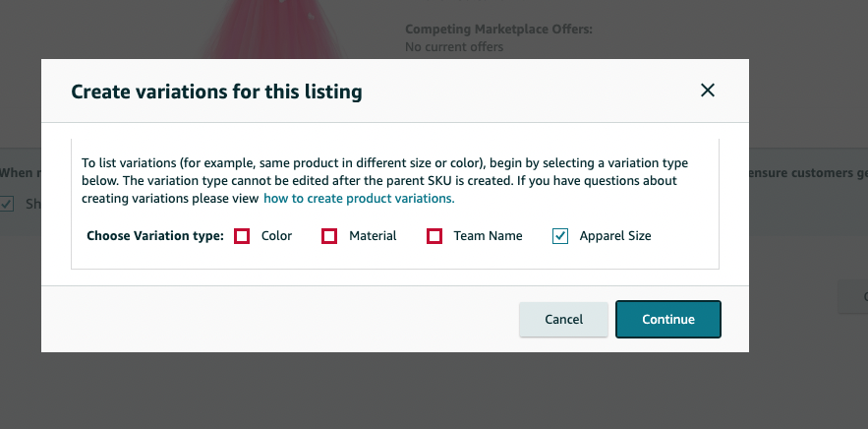Screen dimensions: 868x429
Task: Open the how to create product variations link
Action: [359, 199]
